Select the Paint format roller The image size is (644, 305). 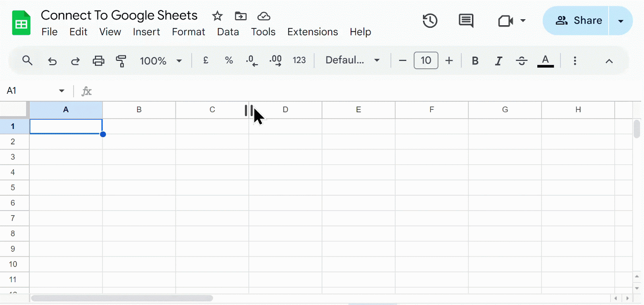point(121,61)
